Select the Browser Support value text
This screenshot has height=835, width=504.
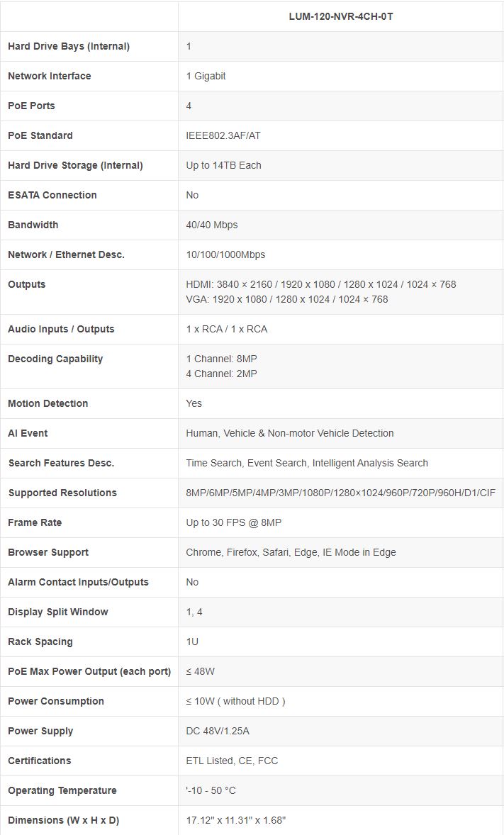tap(291, 552)
